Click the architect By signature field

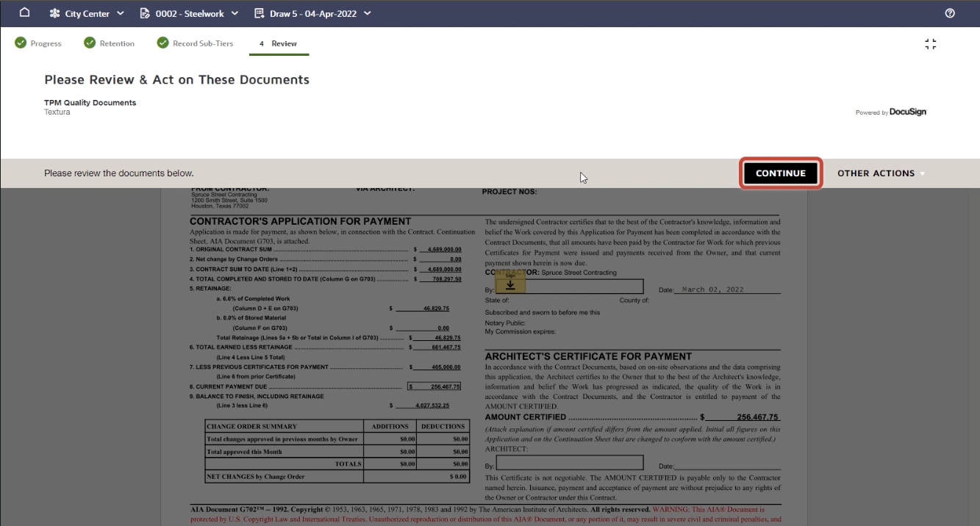tap(570, 463)
